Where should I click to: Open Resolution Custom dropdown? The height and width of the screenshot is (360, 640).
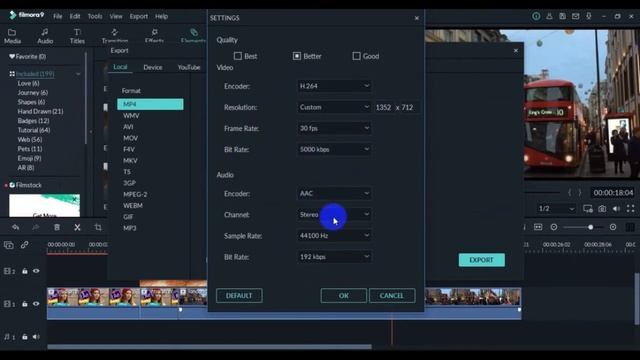coord(334,107)
